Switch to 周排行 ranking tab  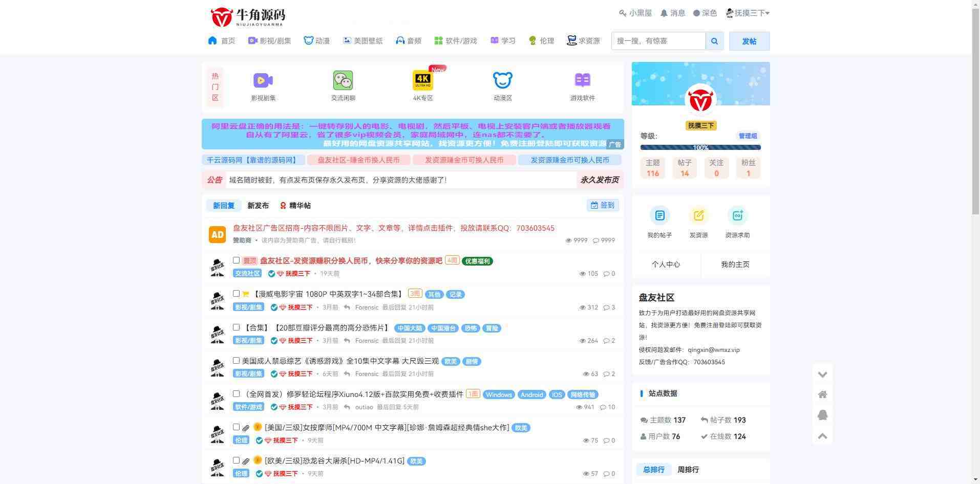(x=688, y=470)
